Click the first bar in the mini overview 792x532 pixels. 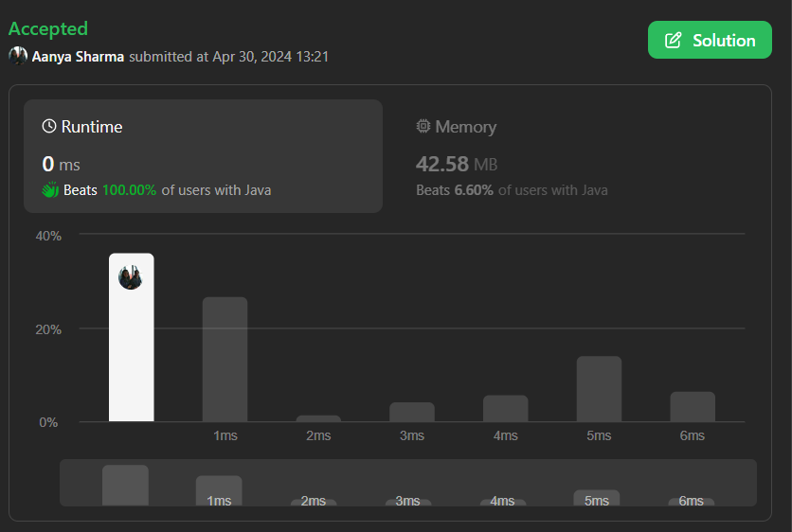pos(125,485)
